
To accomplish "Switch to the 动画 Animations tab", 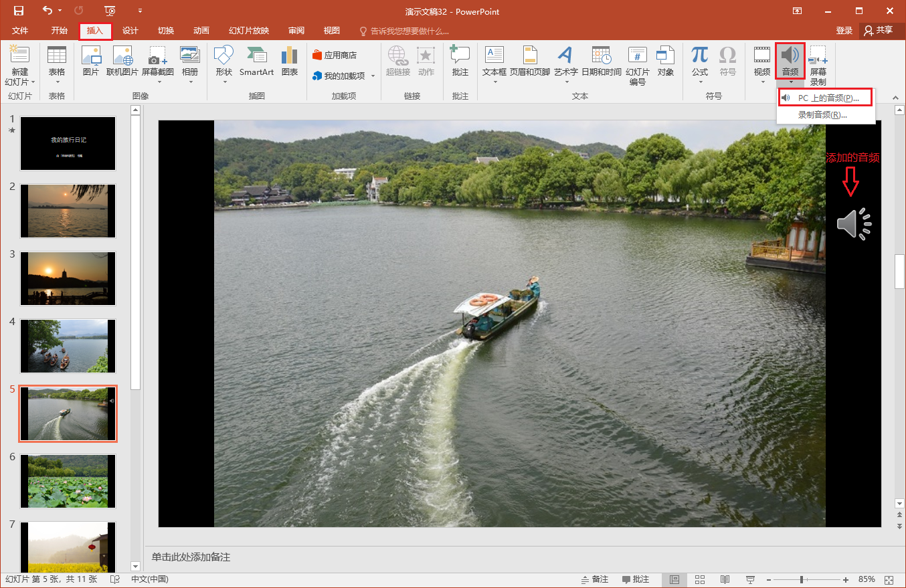I will click(201, 31).
